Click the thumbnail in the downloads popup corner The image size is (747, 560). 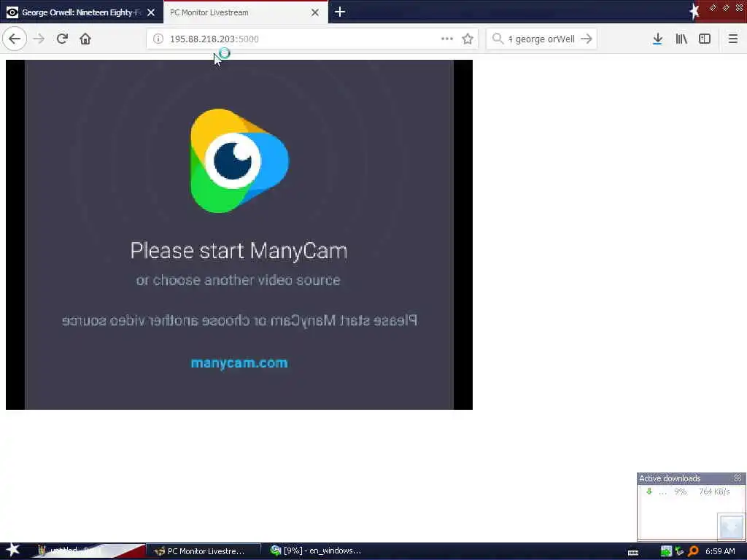pos(731,526)
